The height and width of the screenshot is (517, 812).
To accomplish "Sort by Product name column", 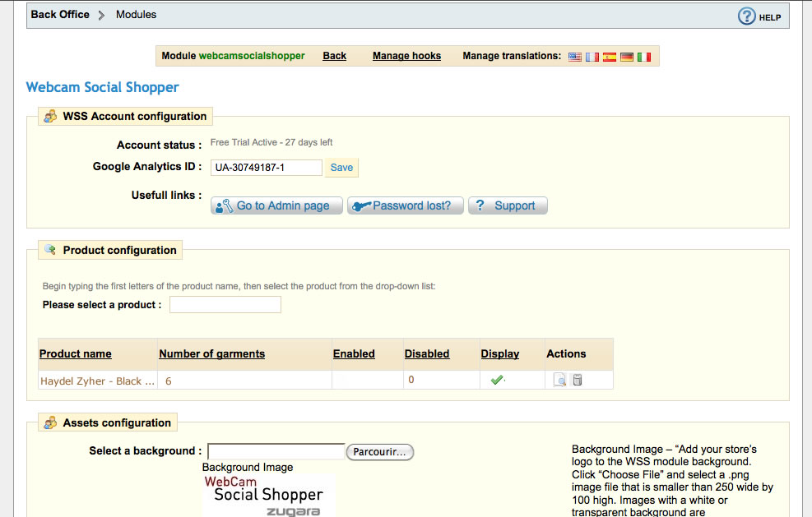I will tap(76, 354).
